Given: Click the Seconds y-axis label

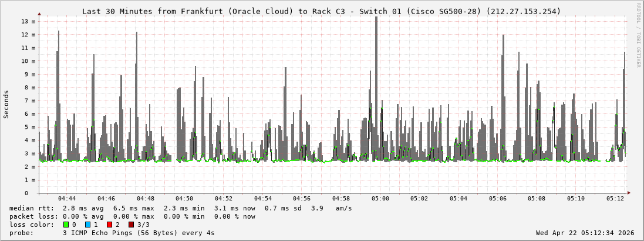Looking at the screenshot, I should point(6,105).
